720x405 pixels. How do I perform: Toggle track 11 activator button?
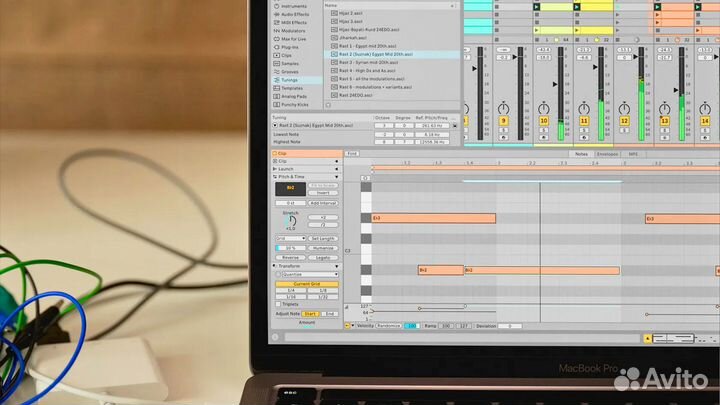584,121
